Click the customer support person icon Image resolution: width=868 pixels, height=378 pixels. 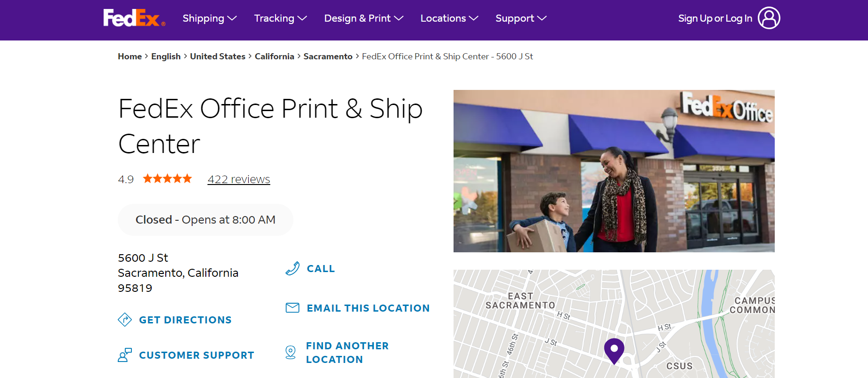point(125,355)
